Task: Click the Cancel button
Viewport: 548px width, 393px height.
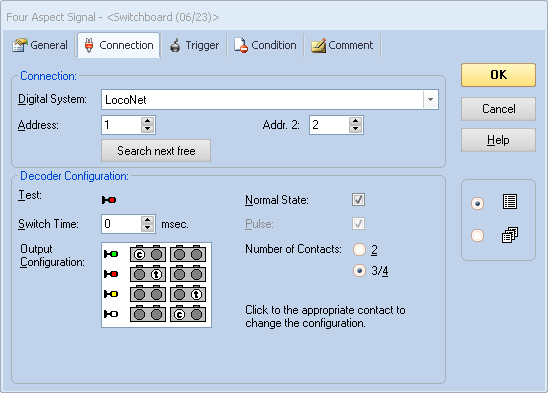Action: tap(498, 109)
